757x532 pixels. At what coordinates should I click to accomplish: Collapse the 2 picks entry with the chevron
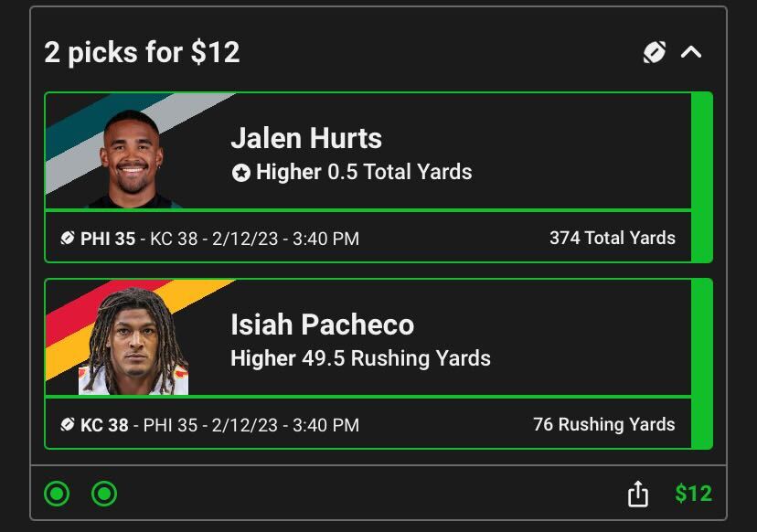coord(691,52)
